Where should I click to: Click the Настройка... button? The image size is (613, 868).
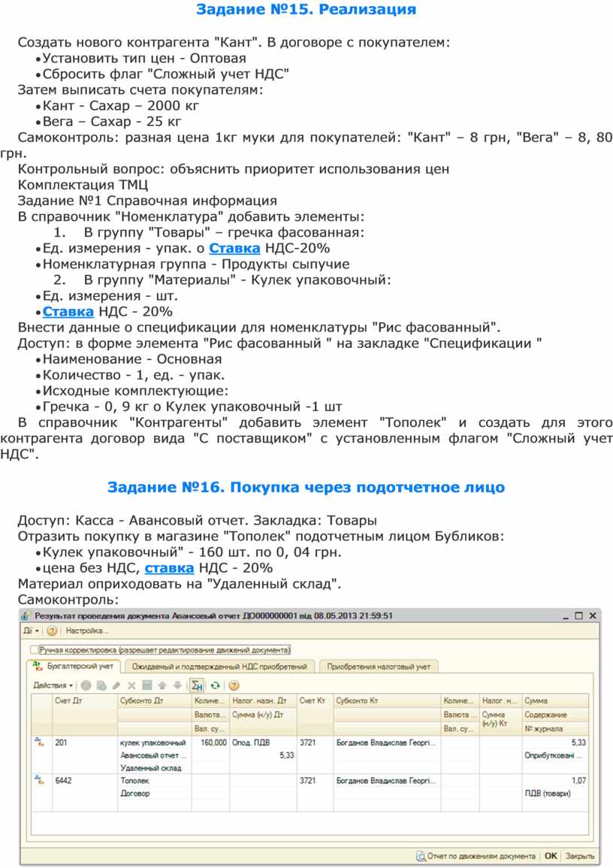click(x=87, y=631)
